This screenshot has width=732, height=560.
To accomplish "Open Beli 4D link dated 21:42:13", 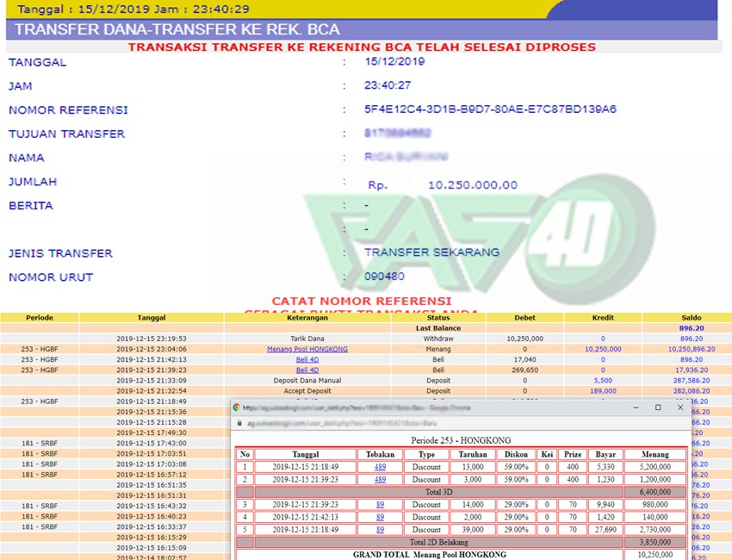I will (307, 359).
